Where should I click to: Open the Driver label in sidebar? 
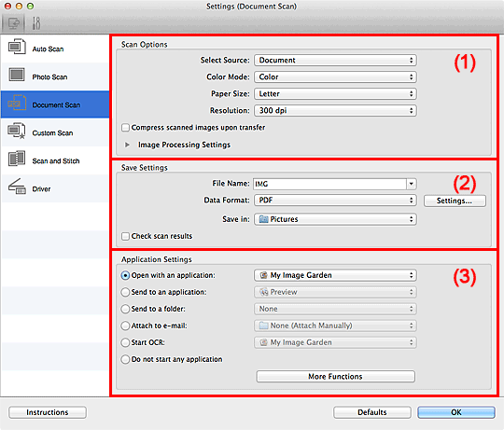click(41, 188)
